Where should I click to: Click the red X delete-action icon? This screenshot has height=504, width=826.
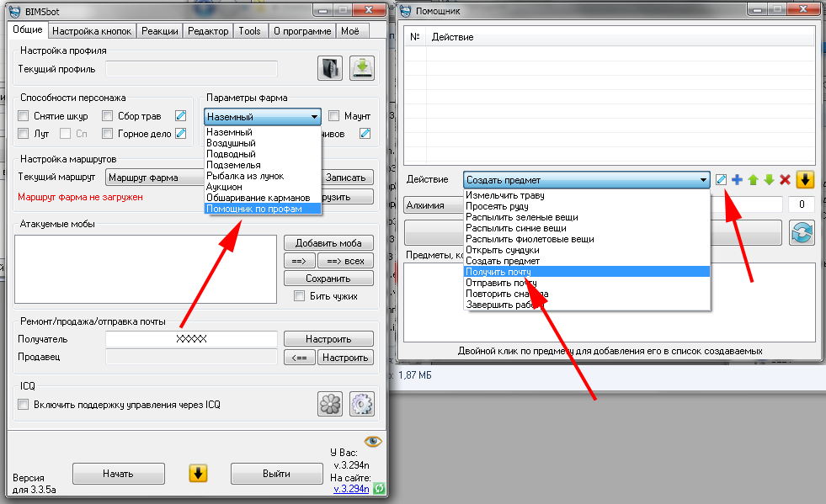click(x=785, y=179)
